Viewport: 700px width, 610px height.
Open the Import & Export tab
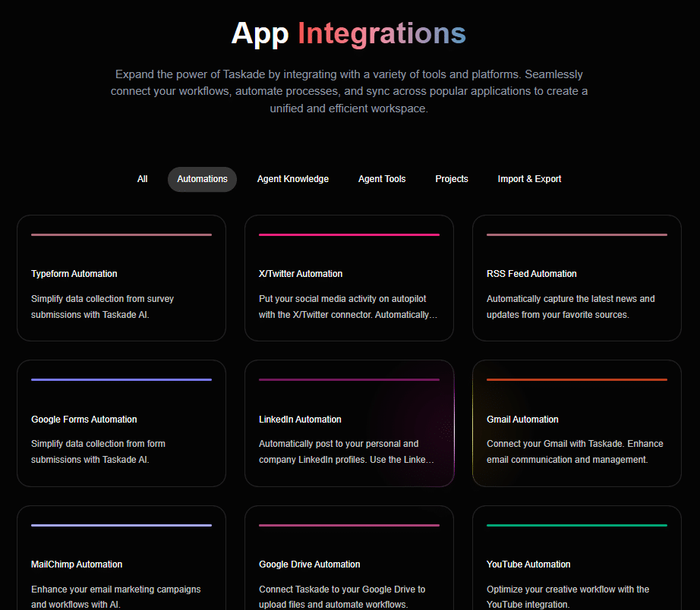click(529, 179)
